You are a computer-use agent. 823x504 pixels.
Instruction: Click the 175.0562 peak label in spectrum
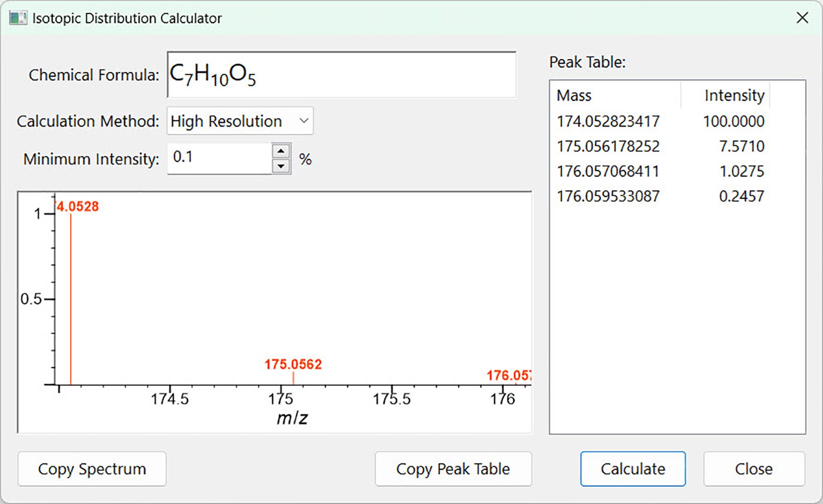point(293,364)
